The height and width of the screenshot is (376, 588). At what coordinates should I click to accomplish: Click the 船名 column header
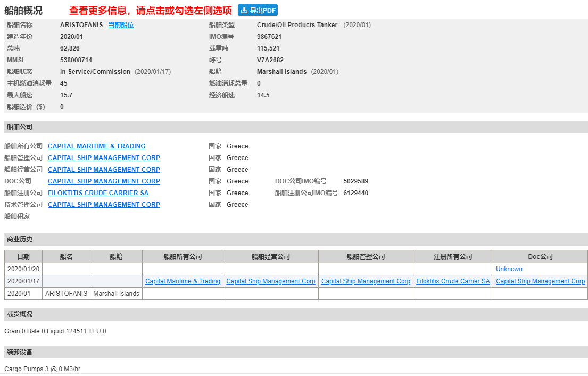pyautogui.click(x=66, y=257)
